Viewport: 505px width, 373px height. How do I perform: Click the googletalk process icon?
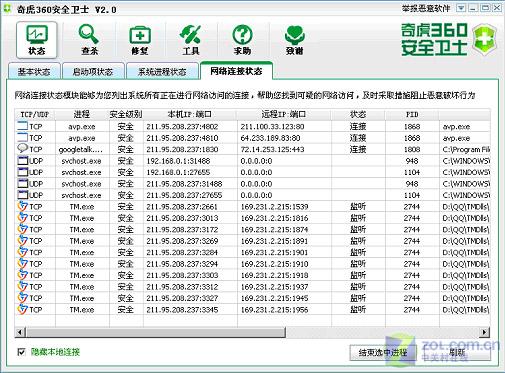point(22,149)
